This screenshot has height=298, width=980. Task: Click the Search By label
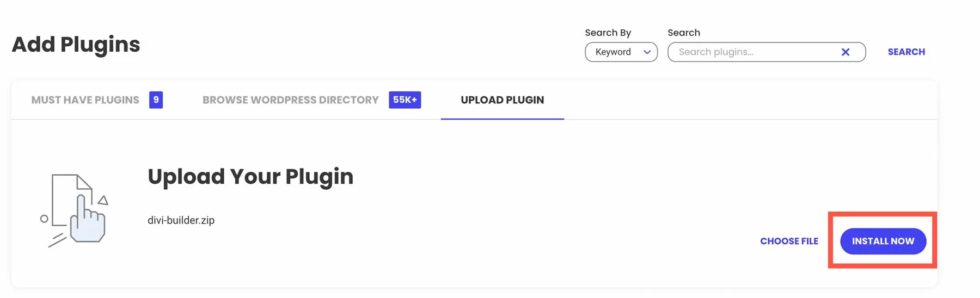coord(608,33)
